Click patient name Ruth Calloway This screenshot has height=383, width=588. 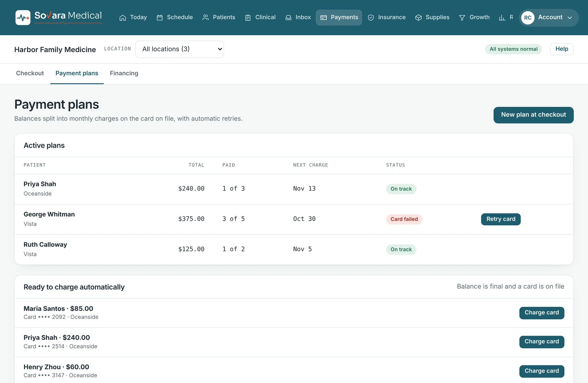pos(45,245)
